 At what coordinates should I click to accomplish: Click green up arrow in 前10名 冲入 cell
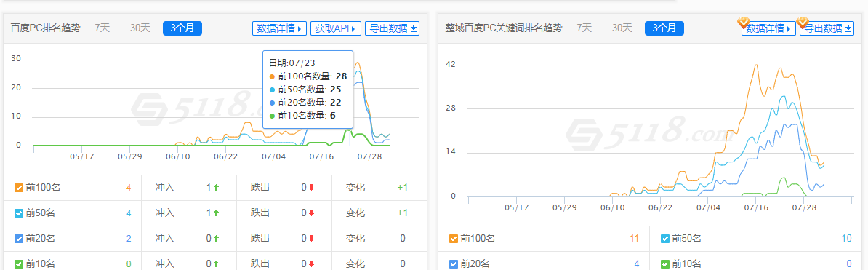[x=217, y=264]
